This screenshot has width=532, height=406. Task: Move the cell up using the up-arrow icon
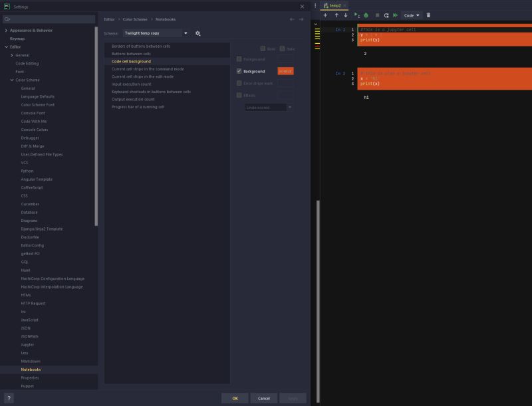(x=336, y=15)
